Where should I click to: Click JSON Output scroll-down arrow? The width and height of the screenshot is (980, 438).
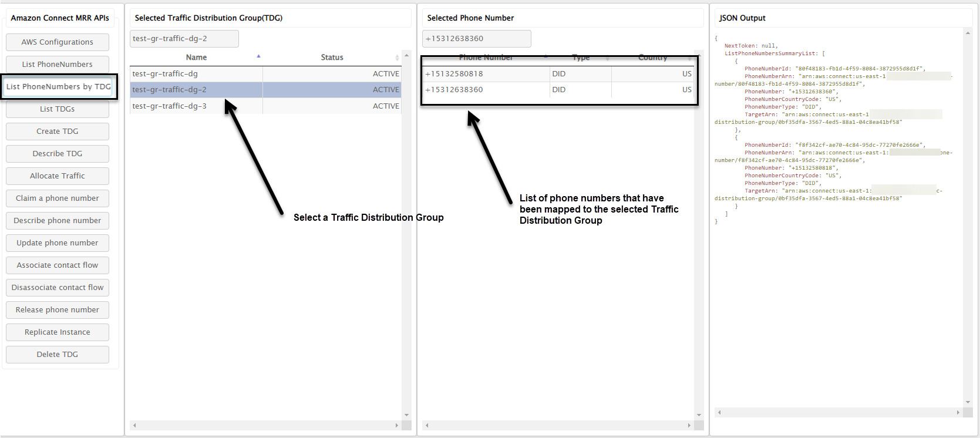point(968,402)
